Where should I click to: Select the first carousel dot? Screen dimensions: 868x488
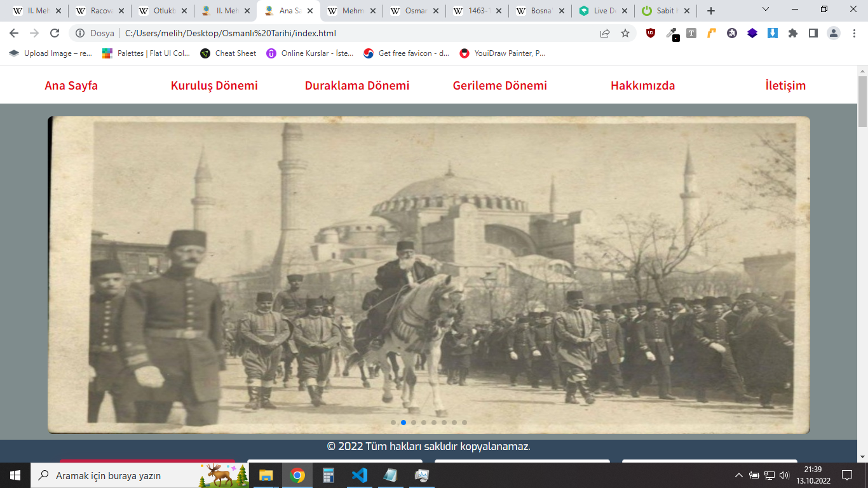point(393,423)
